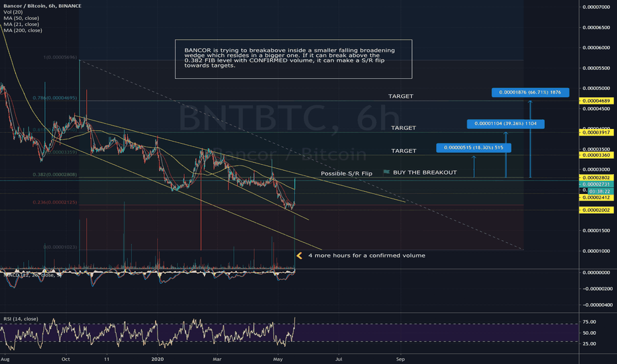Click the blue '0.00001104 (39.26%) 1104' label
Viewport: 617px width, 364px height.
pyautogui.click(x=506, y=124)
